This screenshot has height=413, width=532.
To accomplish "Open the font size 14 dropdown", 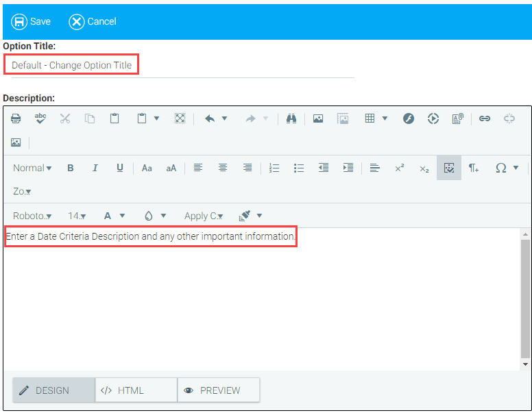I will pos(77,216).
